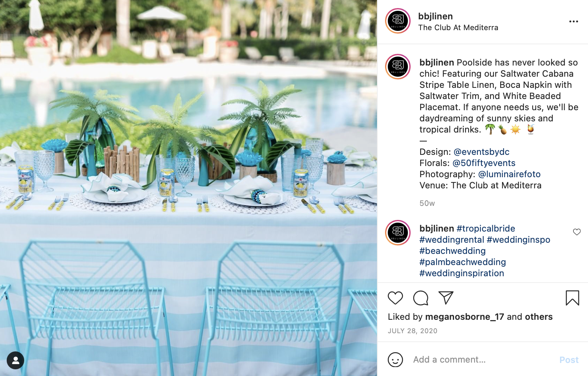Screen dimensions: 588x376
Task: Show tagged people icon on photo
Action: click(x=15, y=360)
